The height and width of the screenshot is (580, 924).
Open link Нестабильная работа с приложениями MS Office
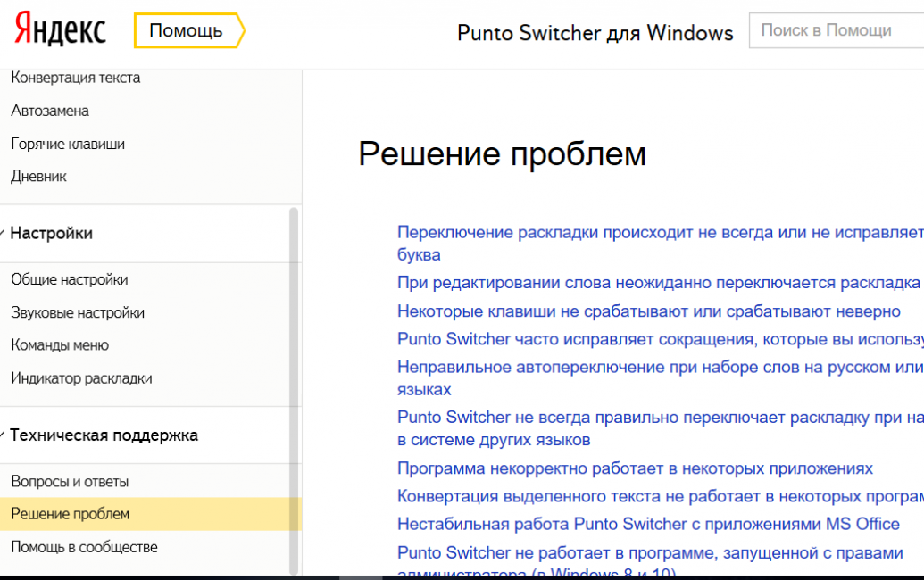pos(648,524)
